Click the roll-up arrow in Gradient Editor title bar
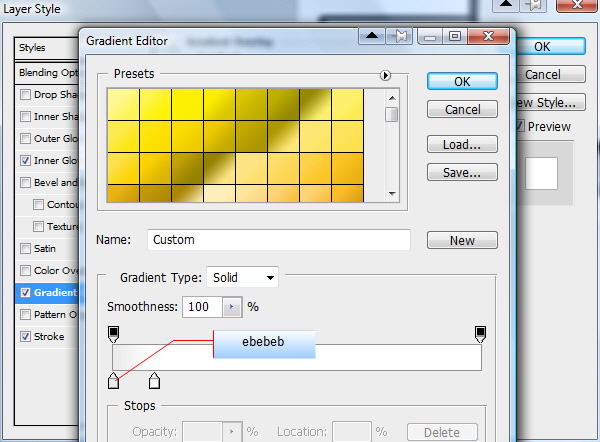 pyautogui.click(x=372, y=36)
